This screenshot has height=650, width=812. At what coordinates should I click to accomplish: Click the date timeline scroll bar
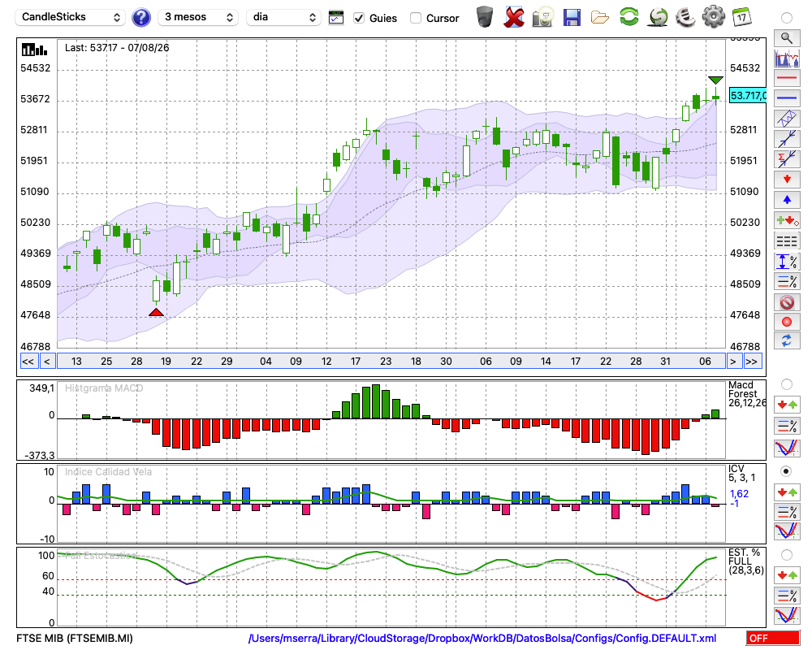(391, 362)
